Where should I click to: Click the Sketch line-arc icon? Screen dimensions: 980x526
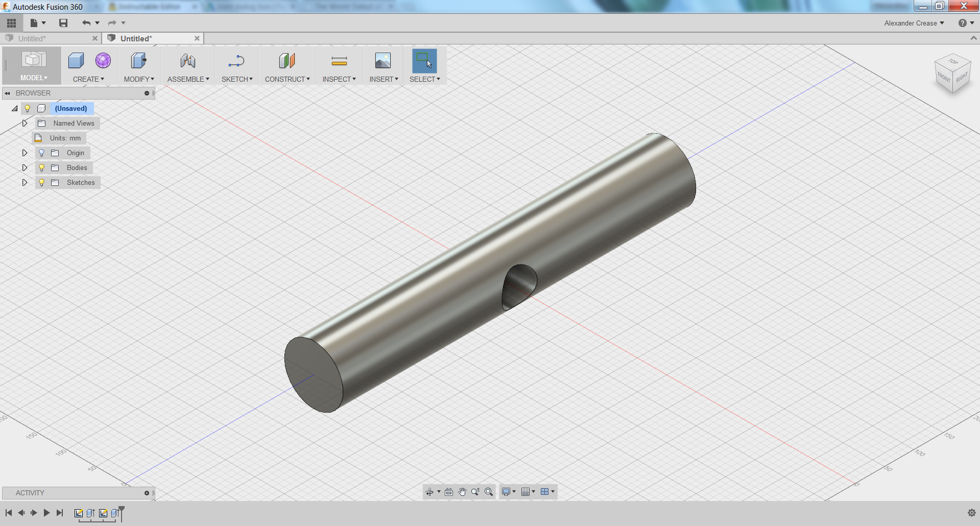236,61
